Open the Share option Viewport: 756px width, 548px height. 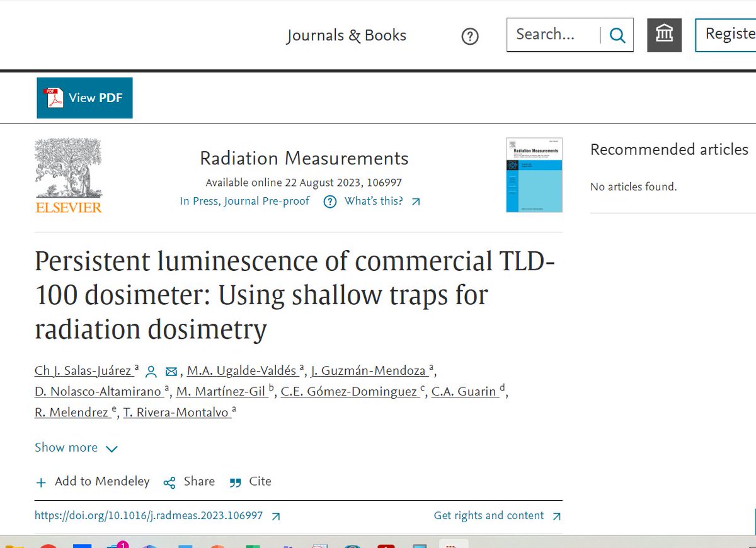pos(189,482)
